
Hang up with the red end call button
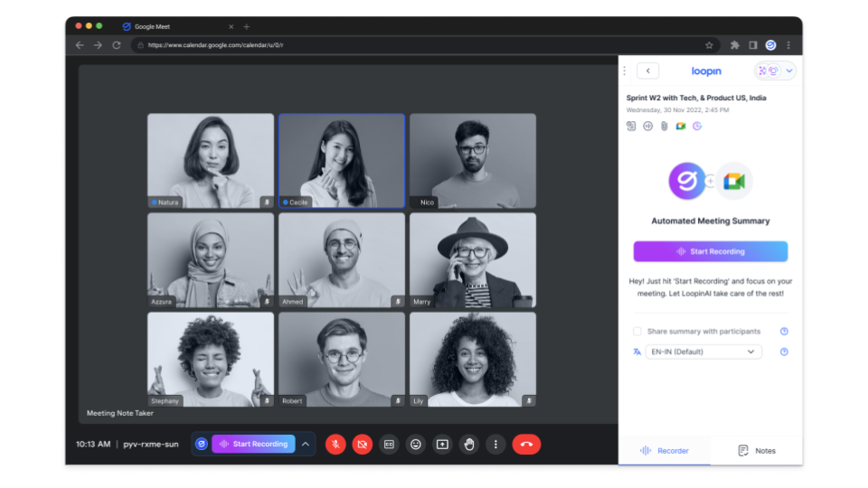(526, 444)
